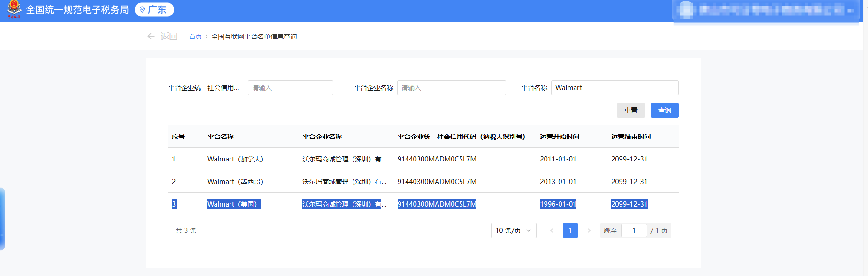The image size is (868, 276).
Task: Focus the 平台企业名称 input field
Action: click(451, 88)
